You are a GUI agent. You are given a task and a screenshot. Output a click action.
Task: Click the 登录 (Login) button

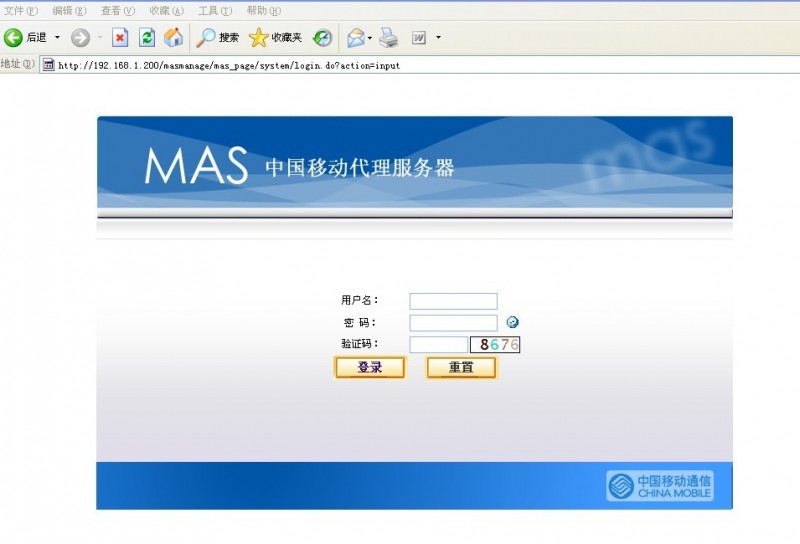pos(369,368)
